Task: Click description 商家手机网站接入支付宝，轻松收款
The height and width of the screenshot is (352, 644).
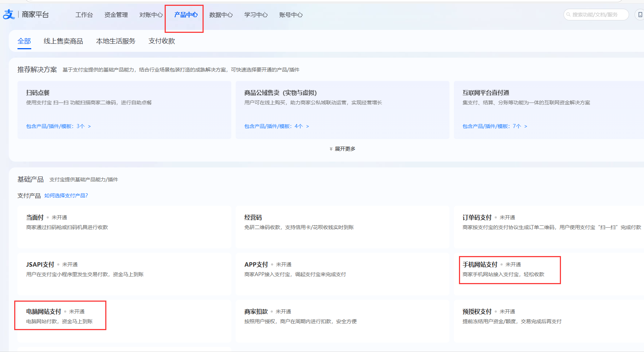Action: tap(503, 274)
